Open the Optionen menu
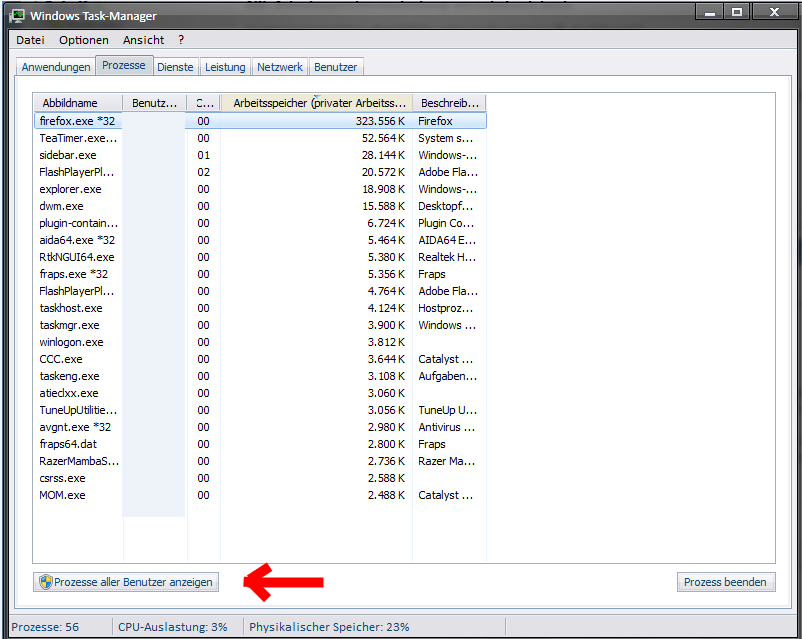 (84, 40)
